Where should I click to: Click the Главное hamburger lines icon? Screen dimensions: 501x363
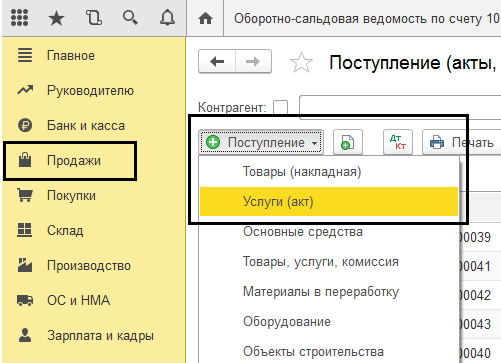click(x=25, y=55)
